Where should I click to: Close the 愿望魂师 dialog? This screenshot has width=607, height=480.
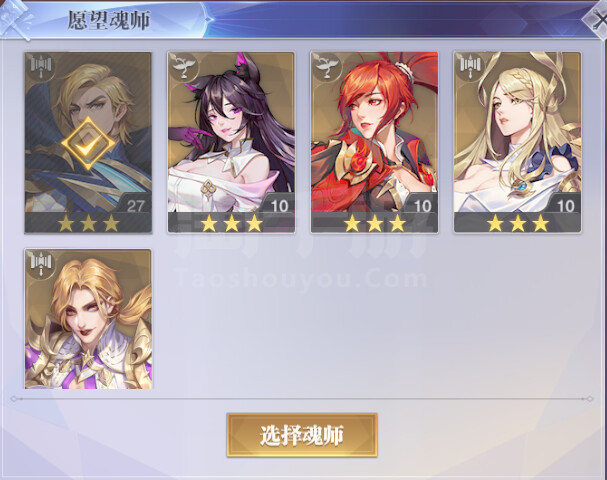coord(596,18)
